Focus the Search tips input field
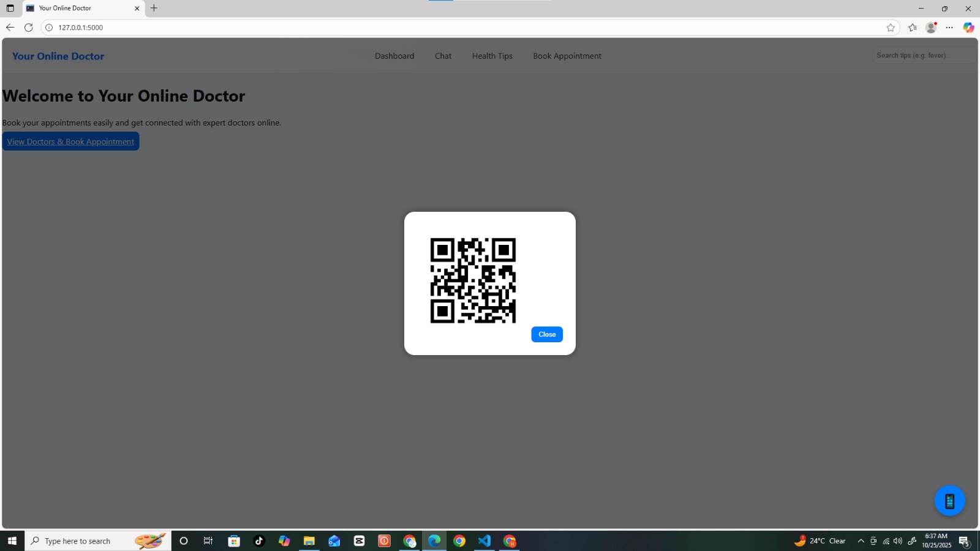The height and width of the screenshot is (551, 980). (x=924, y=55)
